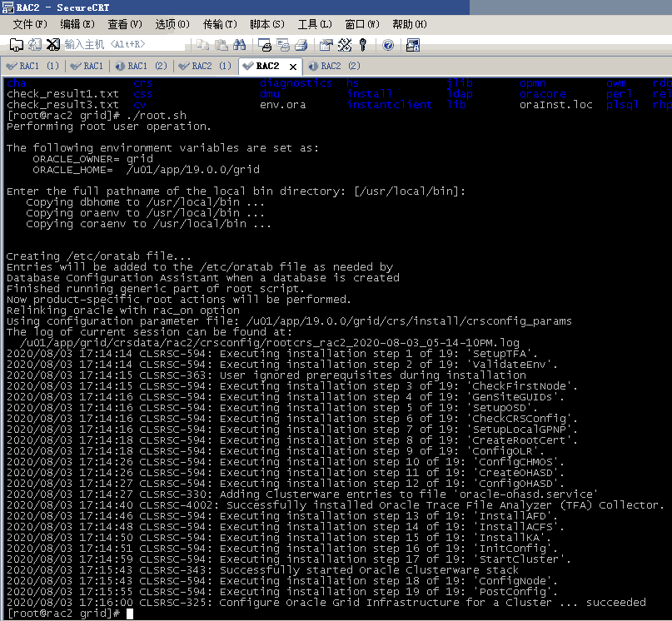Viewport: 672px width, 621px height.
Task: Open the 脚本(S) menu
Action: click(x=267, y=24)
